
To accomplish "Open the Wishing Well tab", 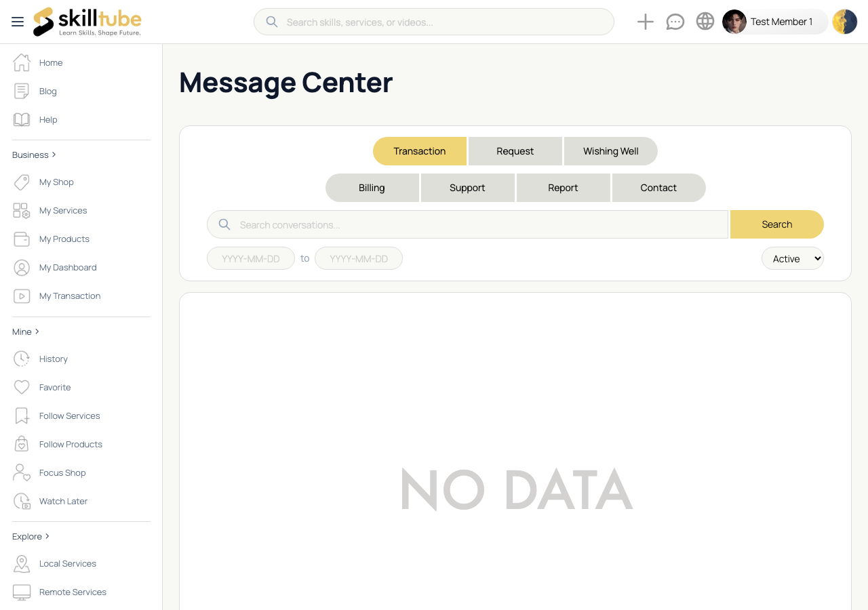I will coord(611,151).
